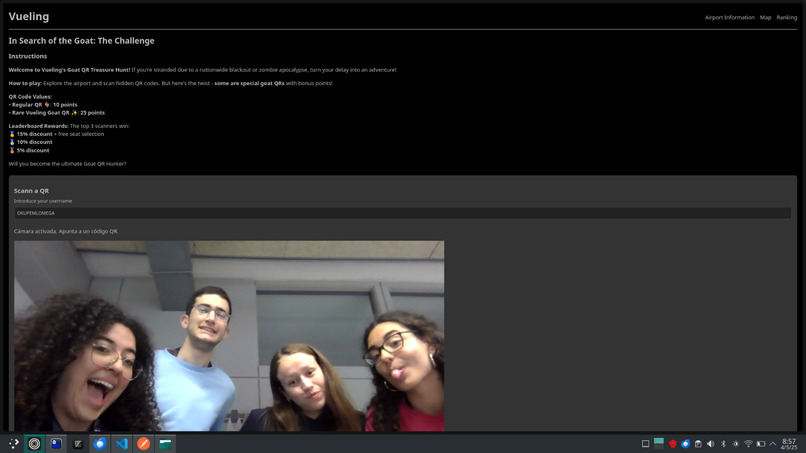Open the Wi-Fi network tray icon
The image size is (806, 453).
(x=748, y=444)
